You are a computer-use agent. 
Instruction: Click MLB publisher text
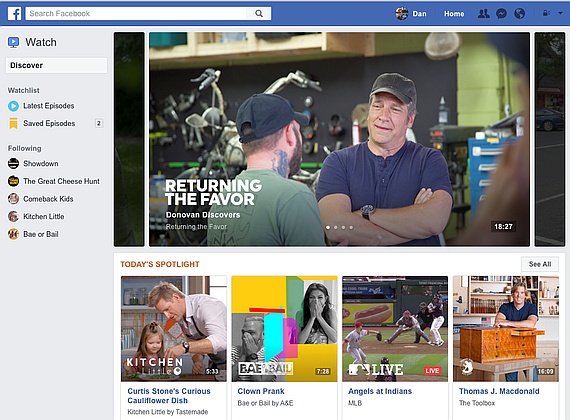tap(355, 403)
